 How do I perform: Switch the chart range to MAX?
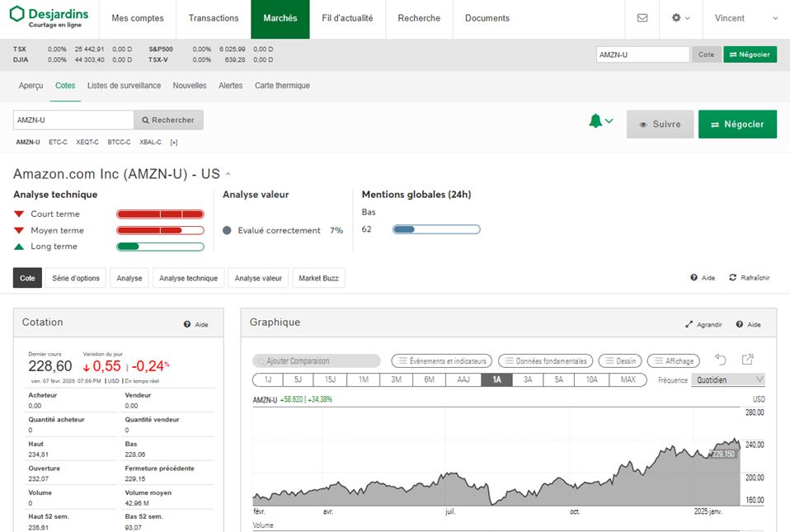coord(628,380)
